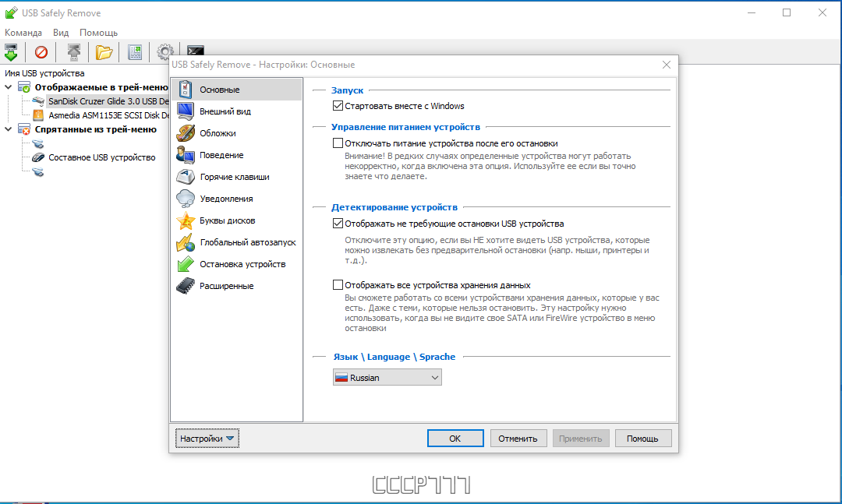Close the settings dialog with X
The height and width of the screenshot is (504, 842).
[667, 65]
